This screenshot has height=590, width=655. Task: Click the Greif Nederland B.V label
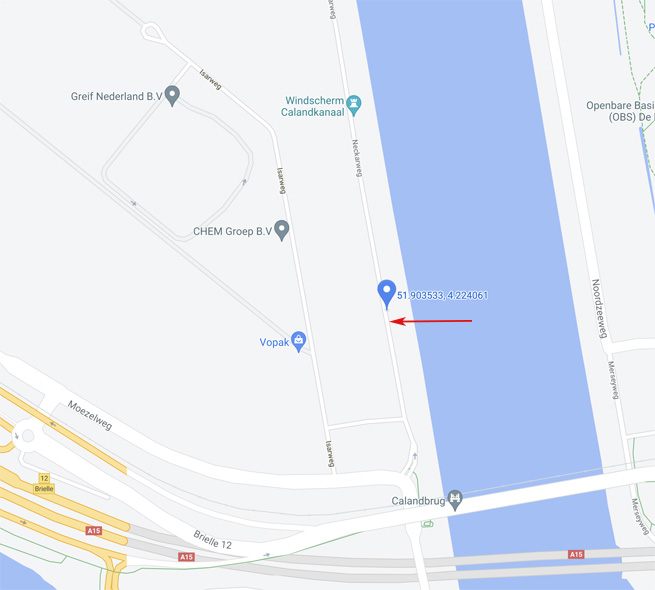tap(117, 97)
